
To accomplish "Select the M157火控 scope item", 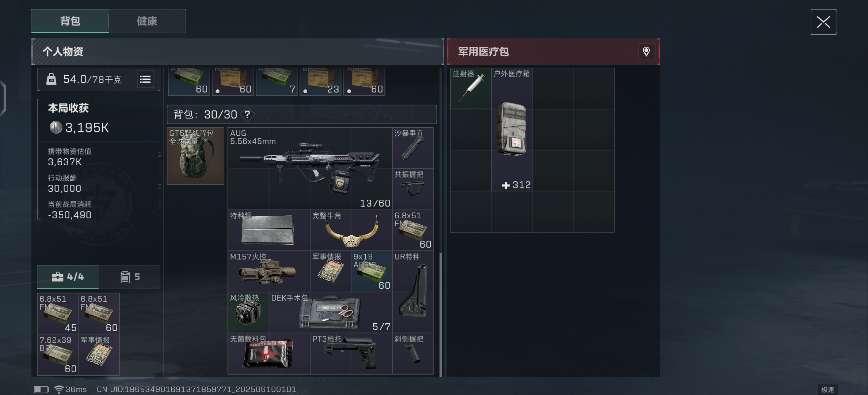I will click(269, 271).
